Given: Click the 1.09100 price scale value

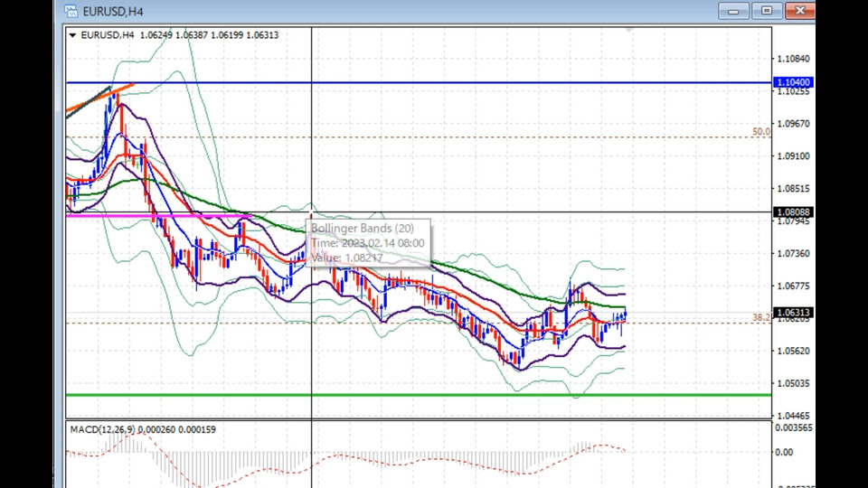Looking at the screenshot, I should 793,156.
